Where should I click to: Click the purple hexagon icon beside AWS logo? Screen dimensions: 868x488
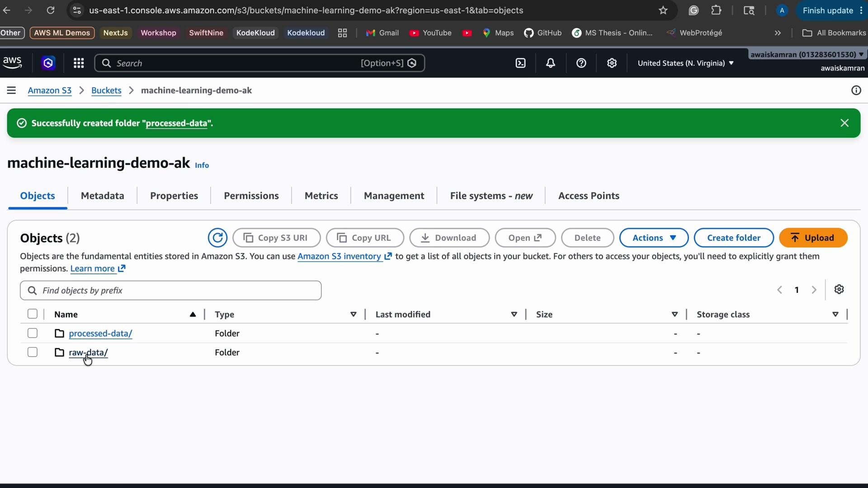tap(48, 63)
